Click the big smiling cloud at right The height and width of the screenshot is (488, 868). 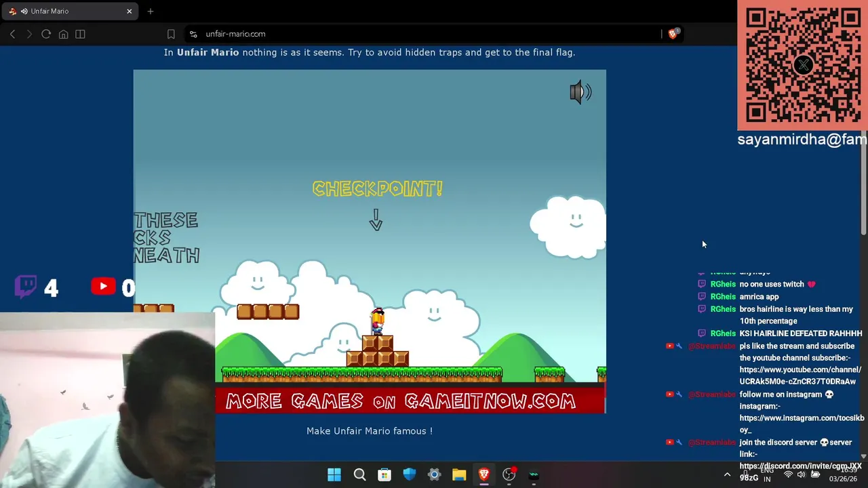pyautogui.click(x=568, y=227)
